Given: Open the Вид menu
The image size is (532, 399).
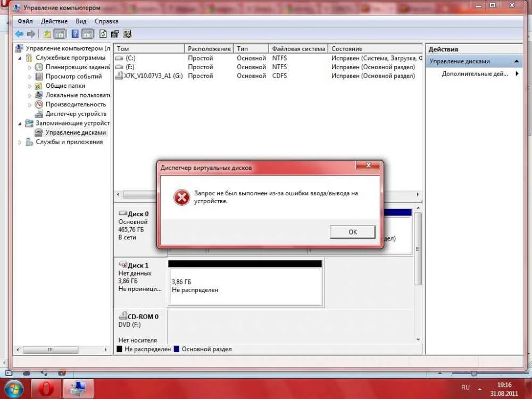Looking at the screenshot, I should [81, 21].
